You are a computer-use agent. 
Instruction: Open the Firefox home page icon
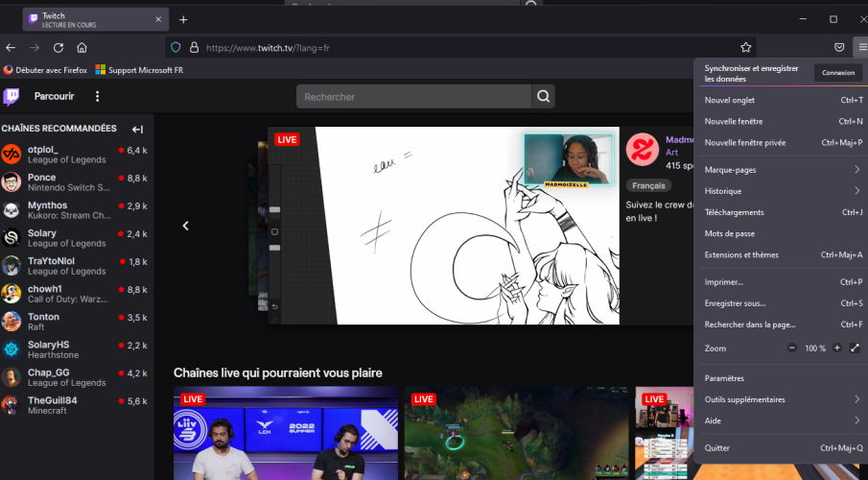click(x=82, y=48)
